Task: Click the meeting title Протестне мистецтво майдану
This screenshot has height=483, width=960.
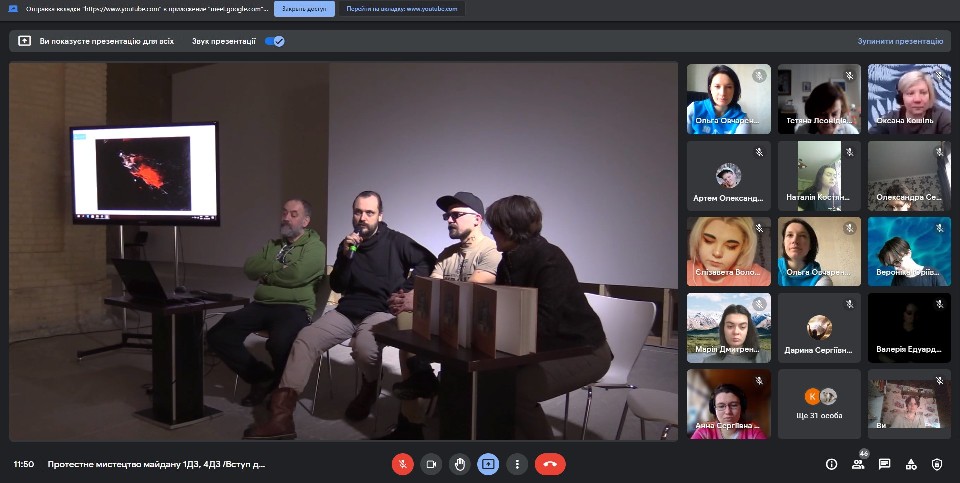Action: (156, 464)
